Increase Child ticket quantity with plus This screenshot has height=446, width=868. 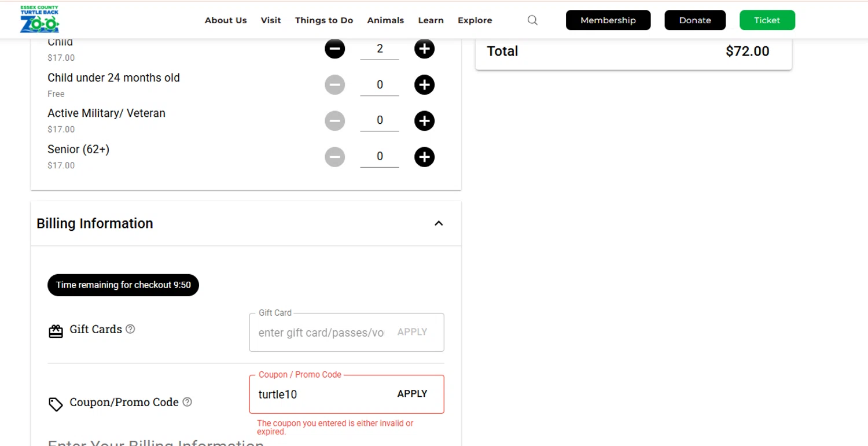coord(424,49)
